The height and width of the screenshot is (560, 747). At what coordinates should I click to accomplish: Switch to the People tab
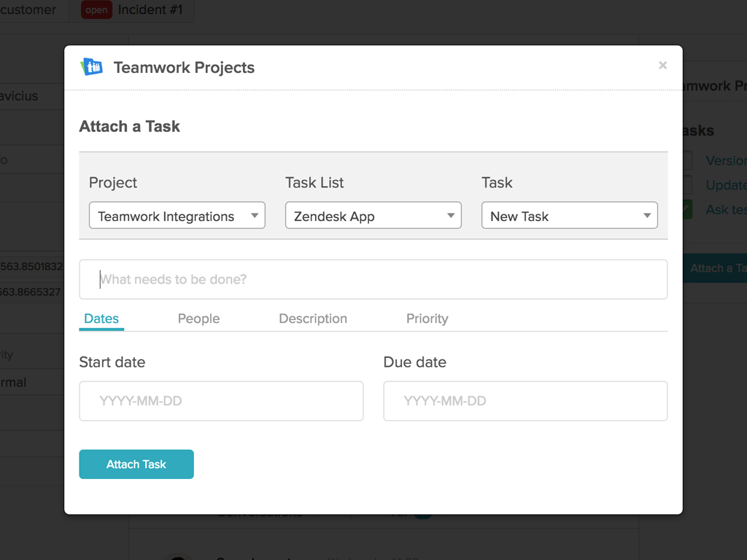pos(198,319)
